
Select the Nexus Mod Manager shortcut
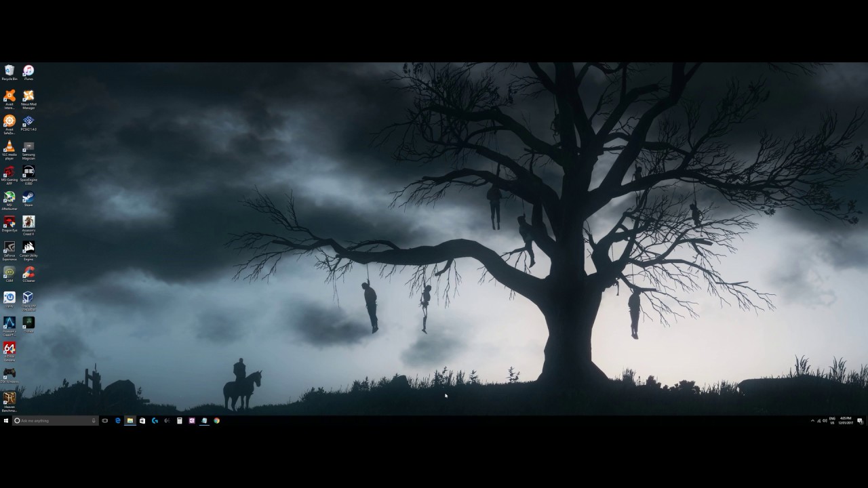[x=28, y=100]
